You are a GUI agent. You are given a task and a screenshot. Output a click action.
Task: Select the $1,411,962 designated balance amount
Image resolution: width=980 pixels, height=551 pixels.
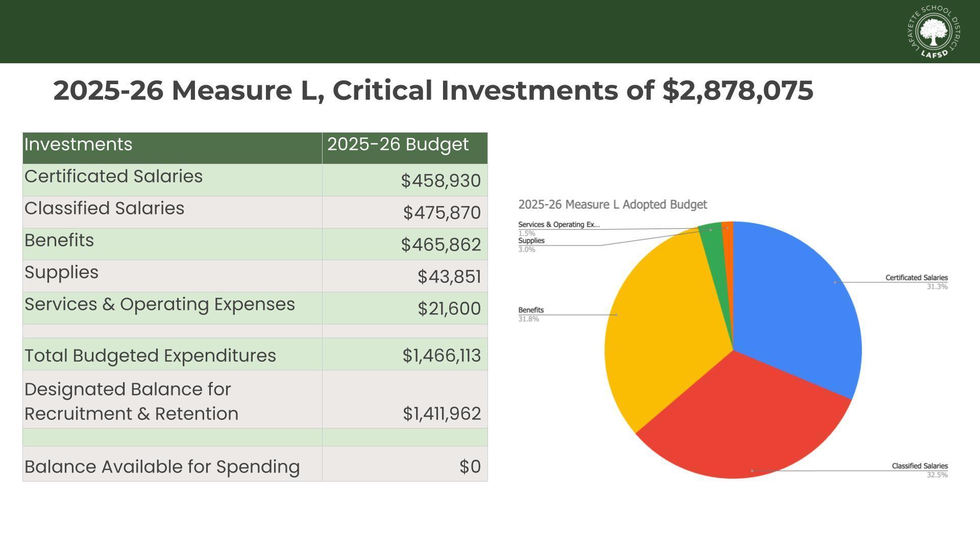coord(442,414)
